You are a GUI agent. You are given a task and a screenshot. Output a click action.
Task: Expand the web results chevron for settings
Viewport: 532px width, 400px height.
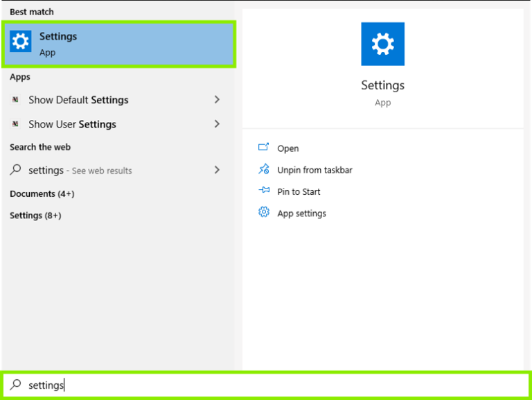point(217,170)
